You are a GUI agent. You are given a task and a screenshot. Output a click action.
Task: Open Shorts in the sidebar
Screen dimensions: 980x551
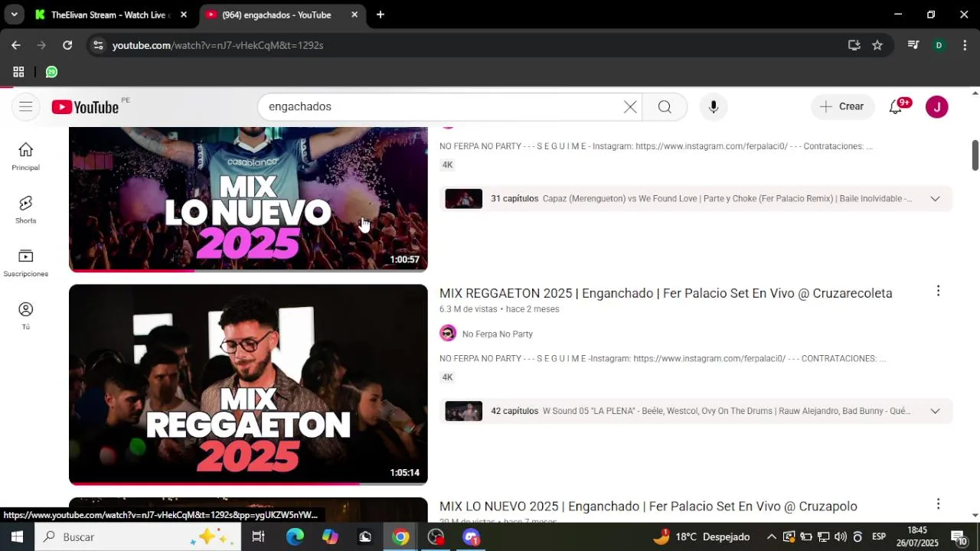pos(26,209)
